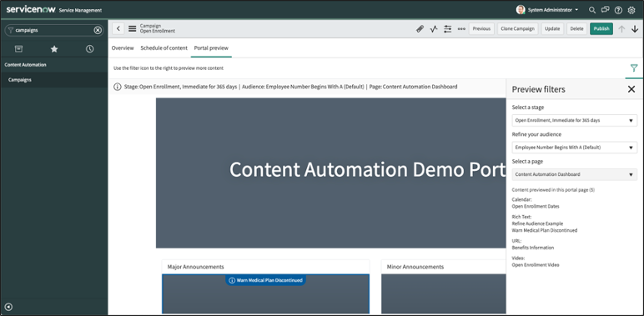This screenshot has width=644, height=316.
Task: Show navigator history clock tab
Action: (x=89, y=49)
